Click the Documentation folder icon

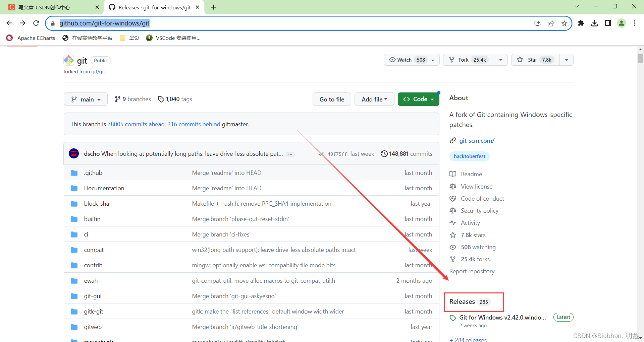point(74,188)
